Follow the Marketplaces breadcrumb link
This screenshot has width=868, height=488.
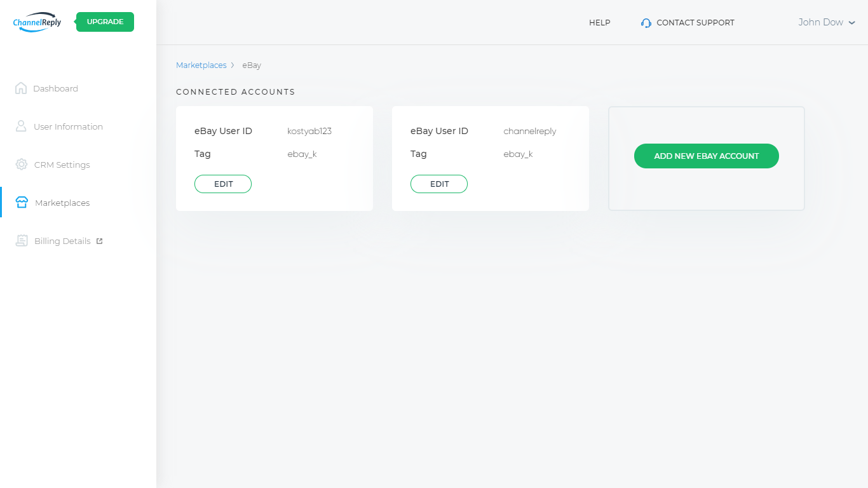click(x=201, y=65)
